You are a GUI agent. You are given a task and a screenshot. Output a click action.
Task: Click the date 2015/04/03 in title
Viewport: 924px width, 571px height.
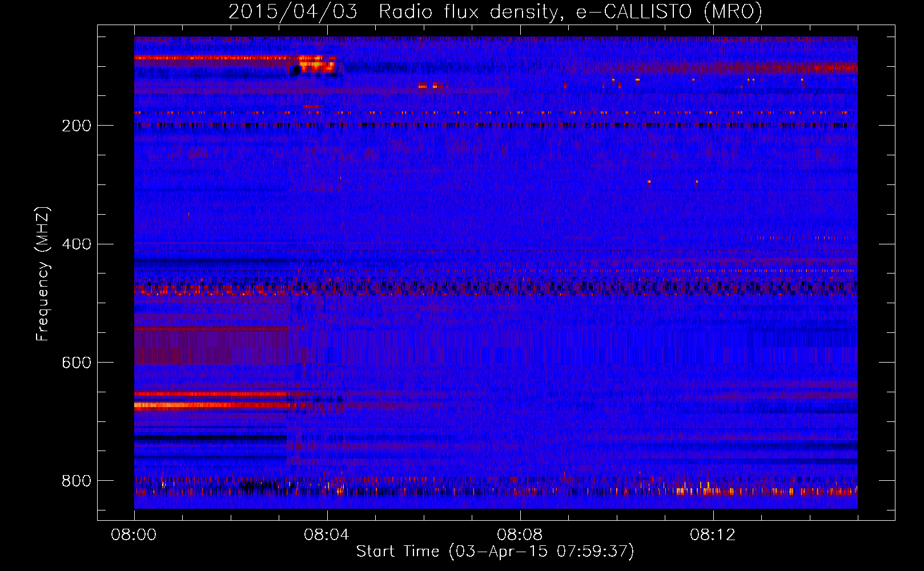coord(293,11)
